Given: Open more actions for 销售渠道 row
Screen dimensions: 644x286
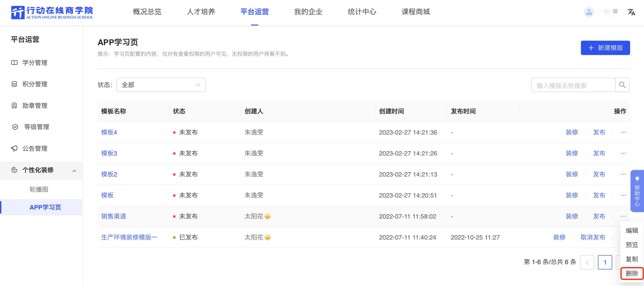Looking at the screenshot, I should pos(623,216).
